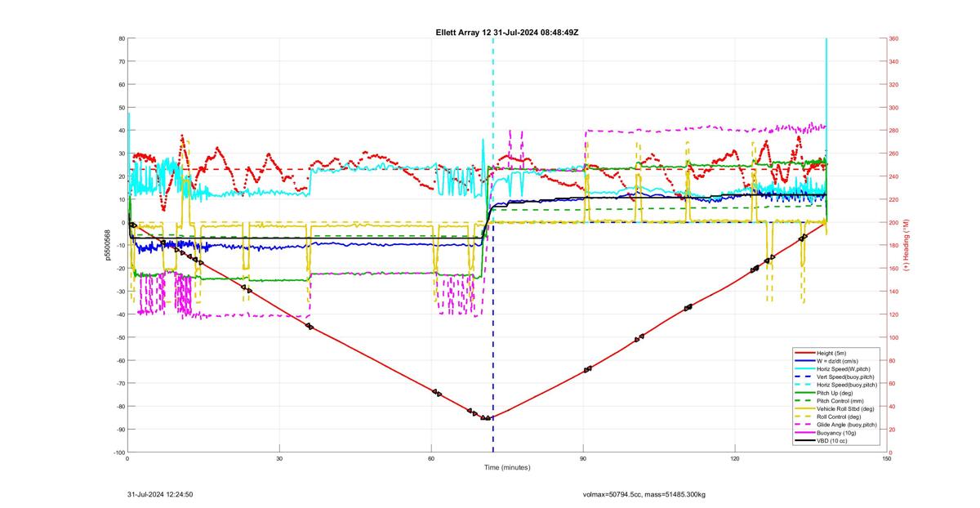The width and height of the screenshot is (980, 508).
Task: Click the "volmax=50794.5cc, mass=51485.300kg" footer text
Action: (644, 494)
